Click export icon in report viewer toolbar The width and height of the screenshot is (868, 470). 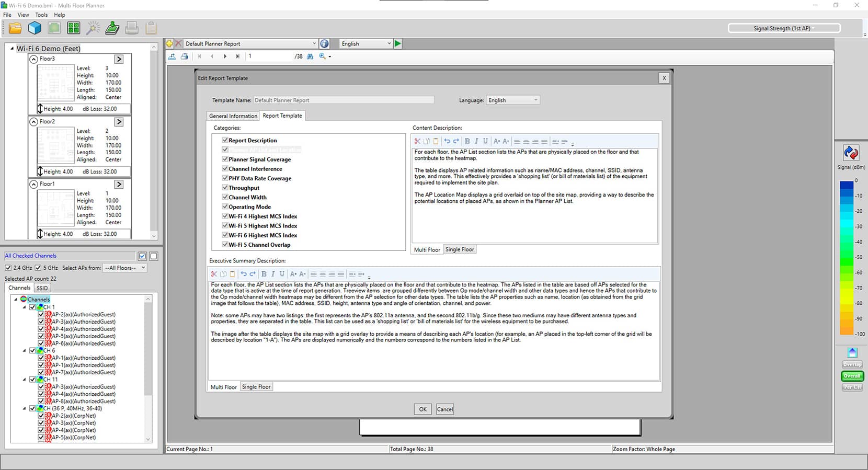click(x=172, y=56)
